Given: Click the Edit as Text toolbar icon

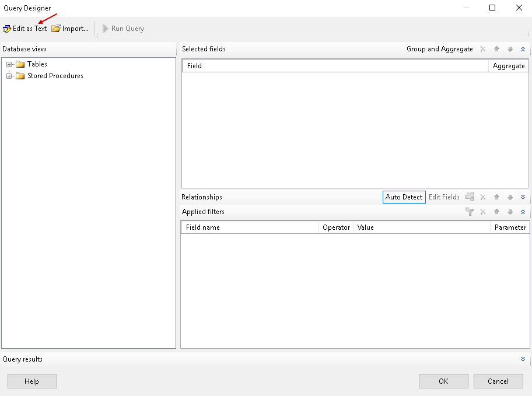Looking at the screenshot, I should 7,29.
